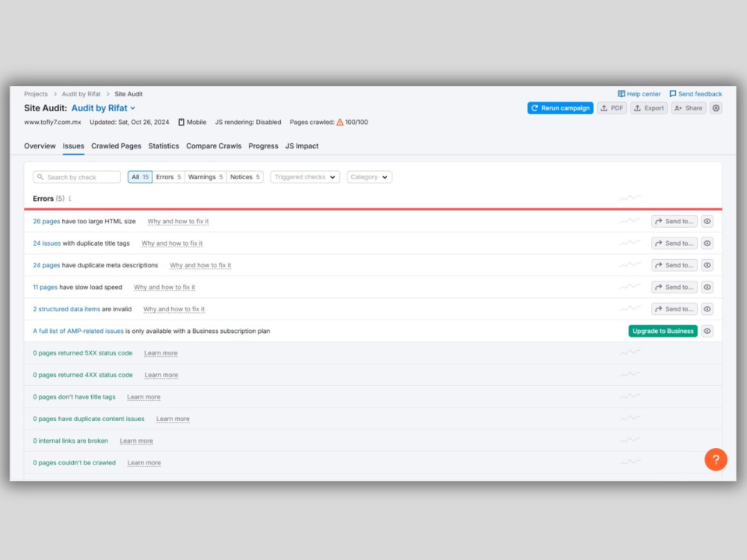The height and width of the screenshot is (560, 747).
Task: Go to the Crawled Pages tab
Action: tap(117, 146)
